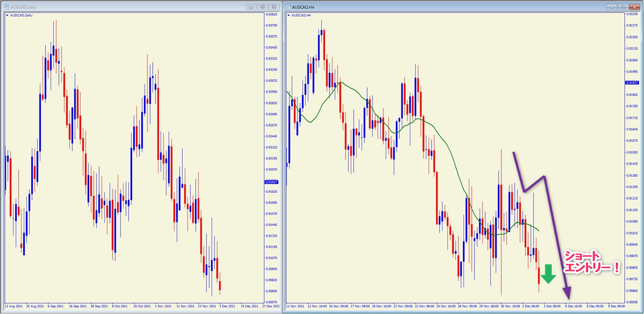Viewport: 644px width, 314px height.
Task: Click the AUDCAD,Daily window title icon
Action: pos(7,7)
